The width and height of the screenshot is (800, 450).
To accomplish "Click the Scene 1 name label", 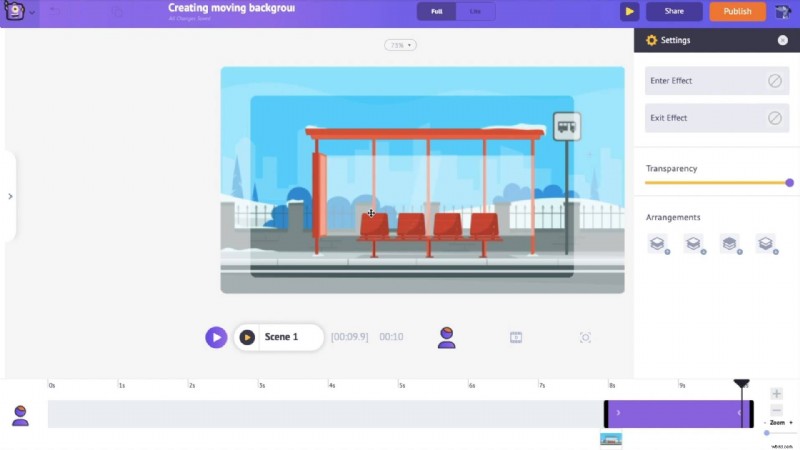I will tap(281, 337).
